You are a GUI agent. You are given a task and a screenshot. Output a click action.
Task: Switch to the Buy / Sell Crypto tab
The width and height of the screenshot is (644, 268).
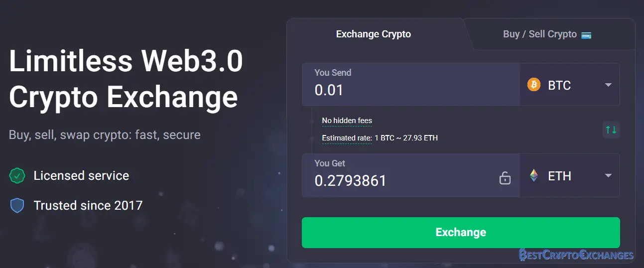tap(547, 34)
